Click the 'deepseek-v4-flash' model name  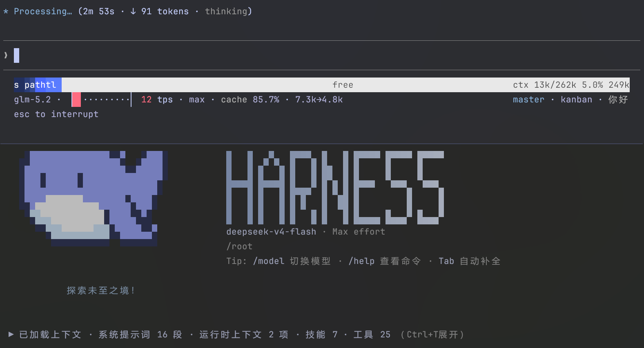(x=271, y=232)
